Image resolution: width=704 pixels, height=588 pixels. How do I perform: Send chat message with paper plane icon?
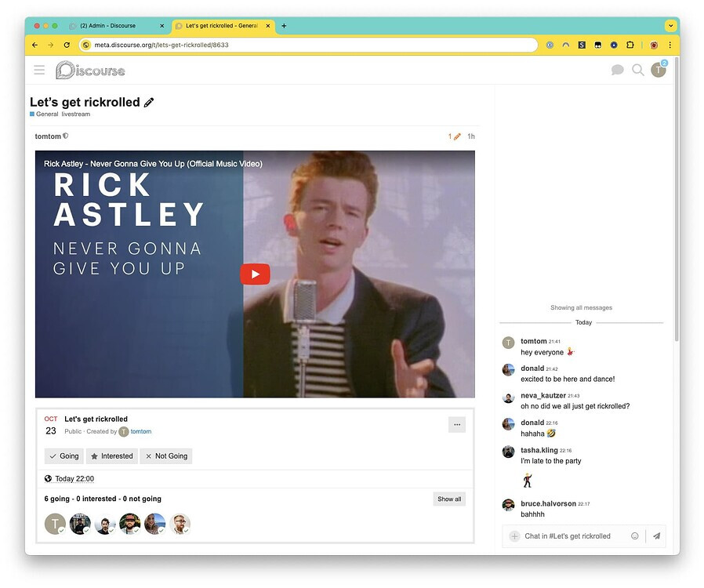click(656, 536)
